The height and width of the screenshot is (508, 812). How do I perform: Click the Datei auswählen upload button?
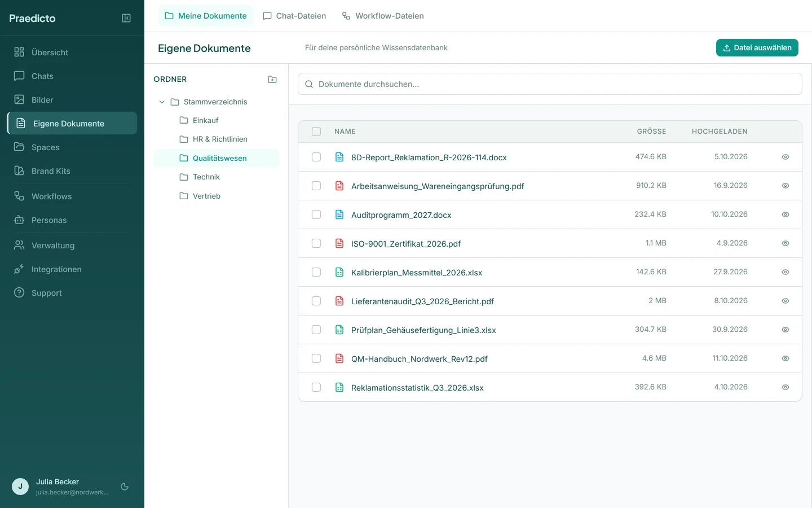(757, 48)
